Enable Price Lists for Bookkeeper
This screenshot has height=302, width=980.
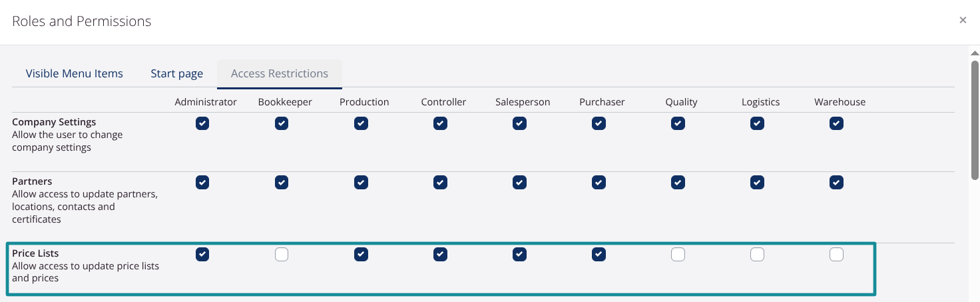click(x=282, y=254)
